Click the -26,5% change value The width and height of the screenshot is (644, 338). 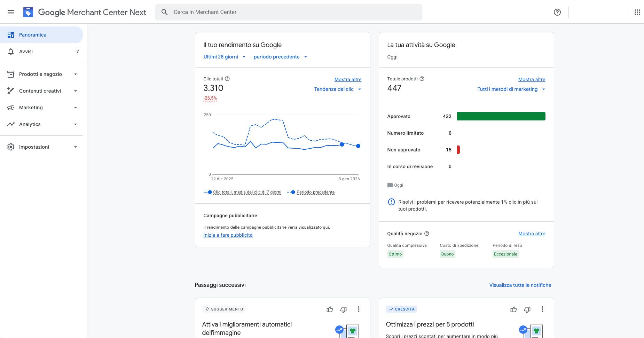coord(210,98)
